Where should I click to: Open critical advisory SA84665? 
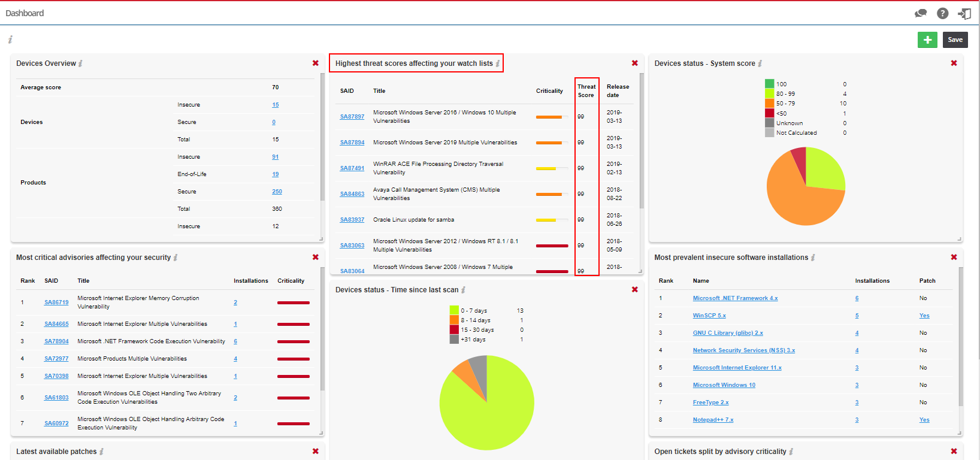56,324
